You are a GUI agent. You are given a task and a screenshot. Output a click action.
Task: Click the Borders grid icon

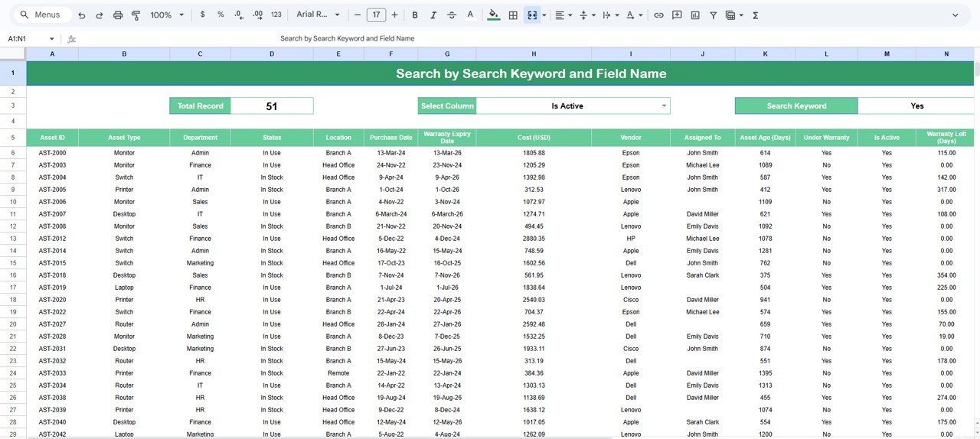(x=513, y=15)
